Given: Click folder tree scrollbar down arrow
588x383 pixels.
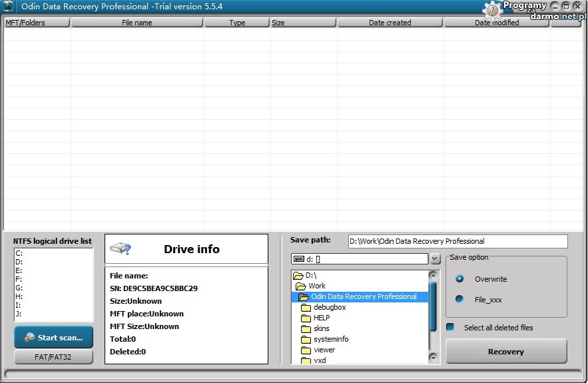Looking at the screenshot, I should click(434, 358).
